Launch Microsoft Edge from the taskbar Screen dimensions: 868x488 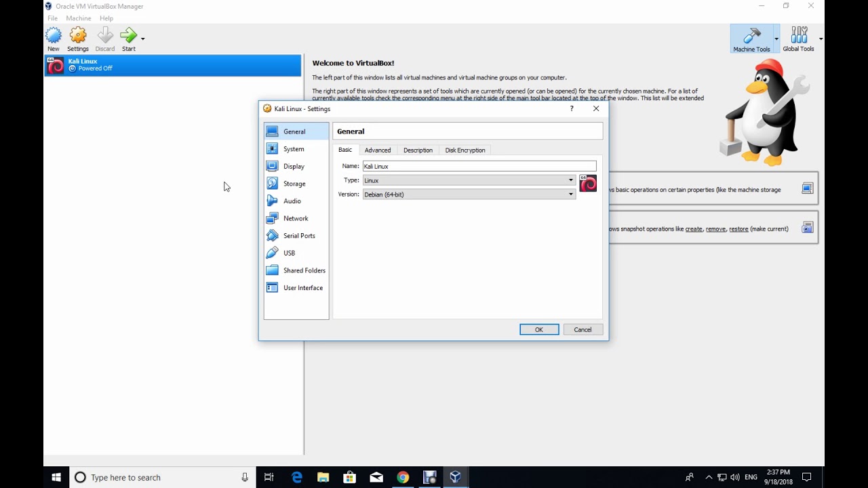[297, 477]
